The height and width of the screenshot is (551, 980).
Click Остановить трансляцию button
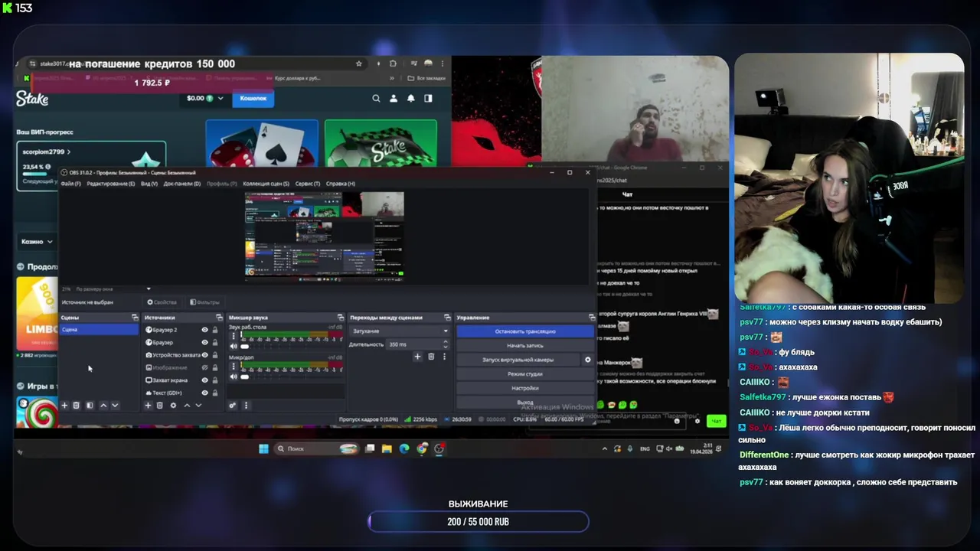pos(525,331)
